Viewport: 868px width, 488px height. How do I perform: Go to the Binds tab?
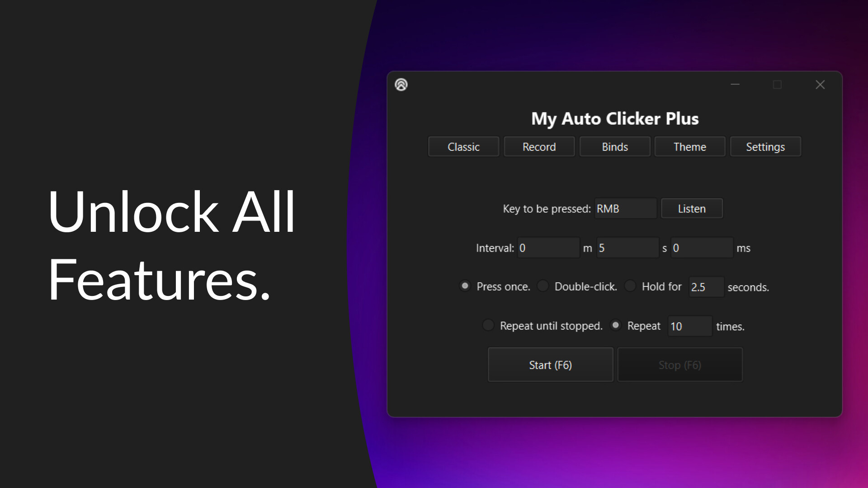[614, 147]
